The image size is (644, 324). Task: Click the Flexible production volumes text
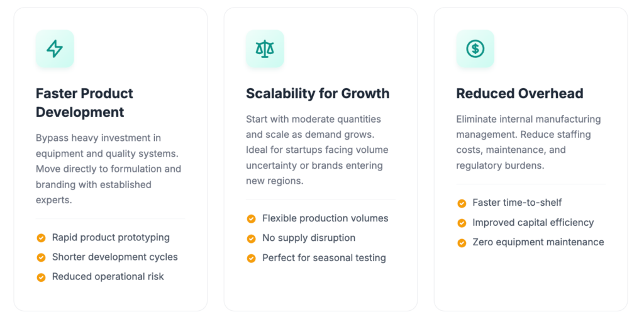point(325,219)
